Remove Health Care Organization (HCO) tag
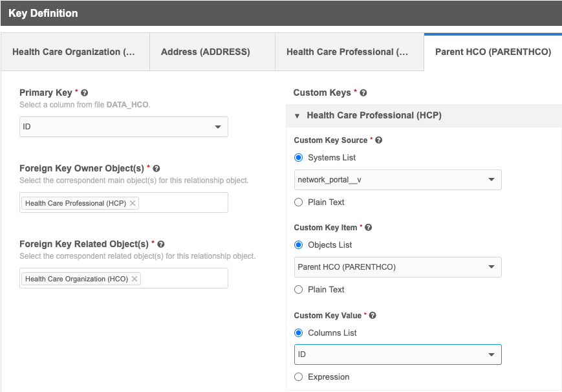 tap(135, 279)
